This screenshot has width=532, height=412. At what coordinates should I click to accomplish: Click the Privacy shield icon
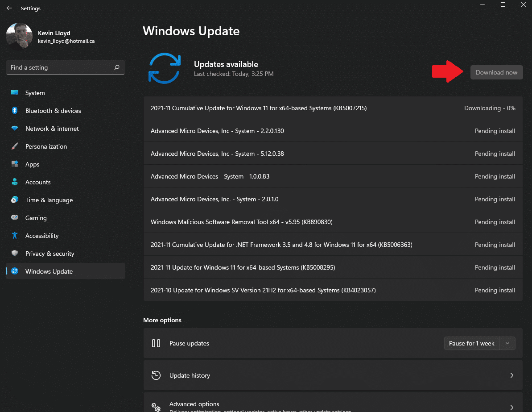tap(15, 253)
